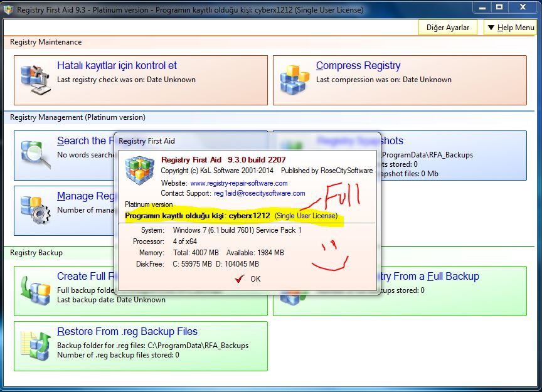Viewport: 542px width, 392px height.
Task: Click Processor value '4 of x64'
Action: pos(184,241)
